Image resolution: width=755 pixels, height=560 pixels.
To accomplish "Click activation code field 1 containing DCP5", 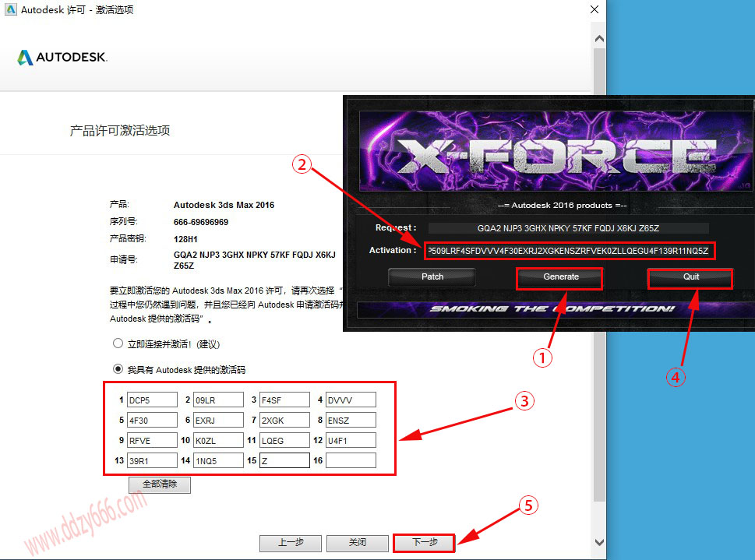I will [152, 400].
